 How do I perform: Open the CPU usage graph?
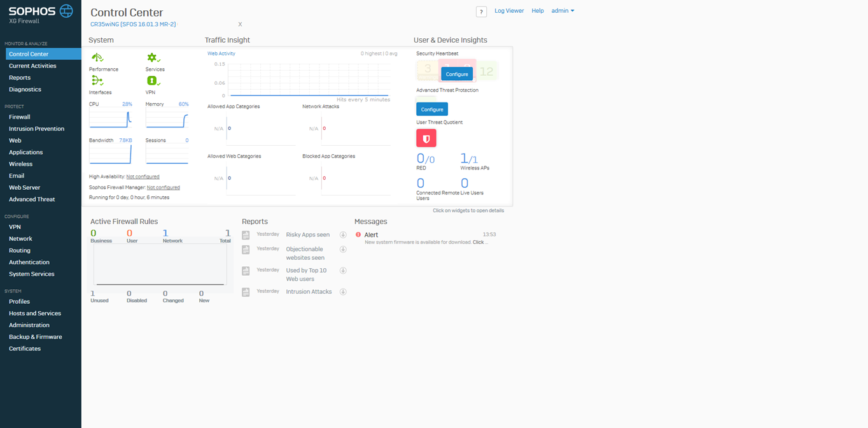click(111, 118)
